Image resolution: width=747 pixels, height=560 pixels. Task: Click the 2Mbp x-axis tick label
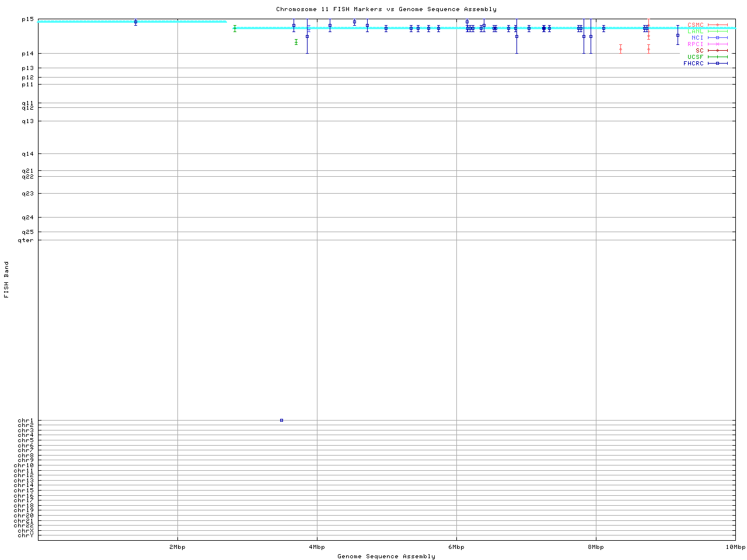[177, 547]
